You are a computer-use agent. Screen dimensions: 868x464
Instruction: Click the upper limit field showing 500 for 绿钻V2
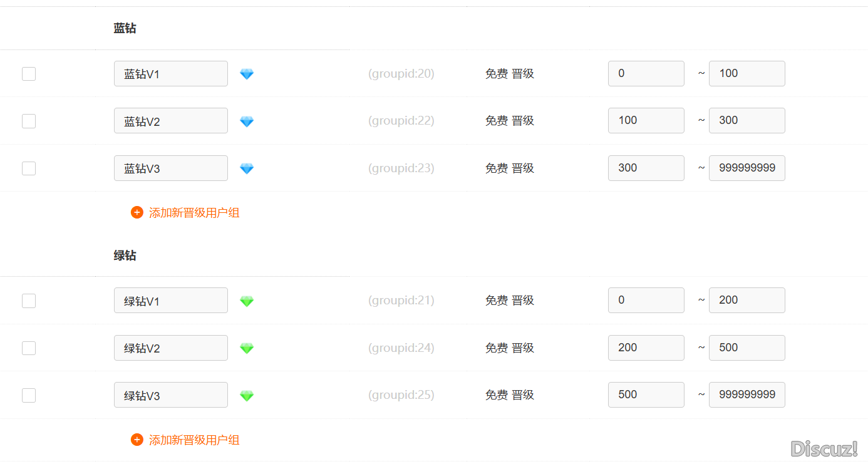[x=747, y=348]
